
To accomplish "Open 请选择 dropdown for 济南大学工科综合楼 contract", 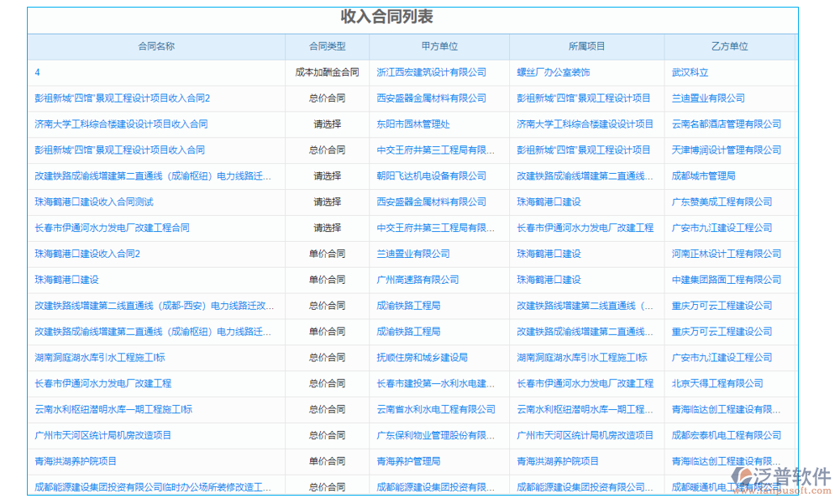I will [x=328, y=124].
